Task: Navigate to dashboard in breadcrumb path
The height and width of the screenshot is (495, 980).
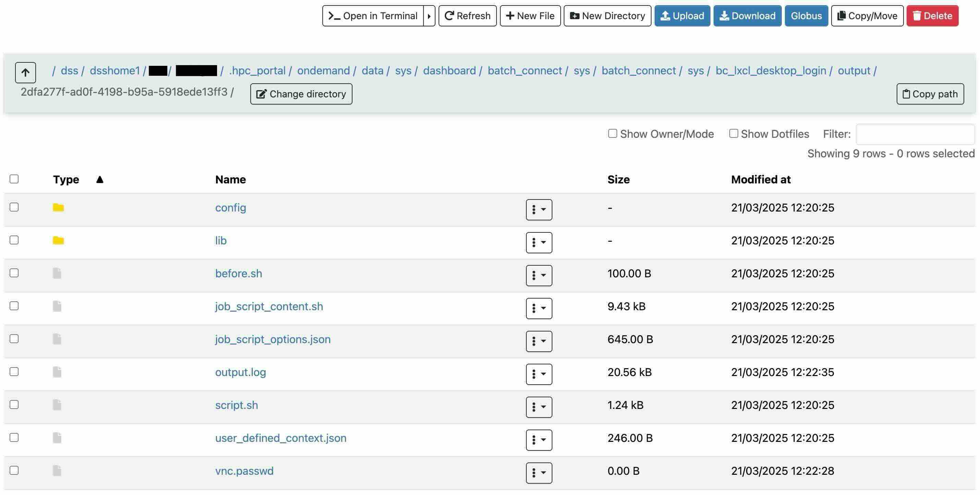Action: pos(449,71)
